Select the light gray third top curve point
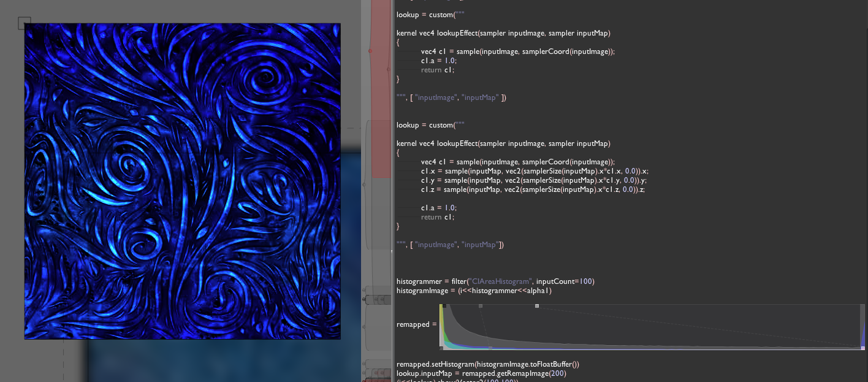The image size is (868, 382). (x=537, y=305)
